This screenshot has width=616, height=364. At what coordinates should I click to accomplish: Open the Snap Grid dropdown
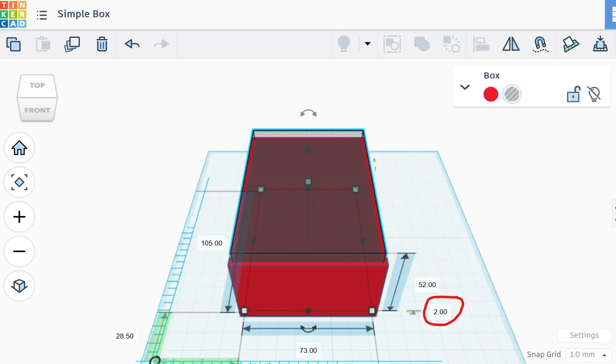[588, 355]
